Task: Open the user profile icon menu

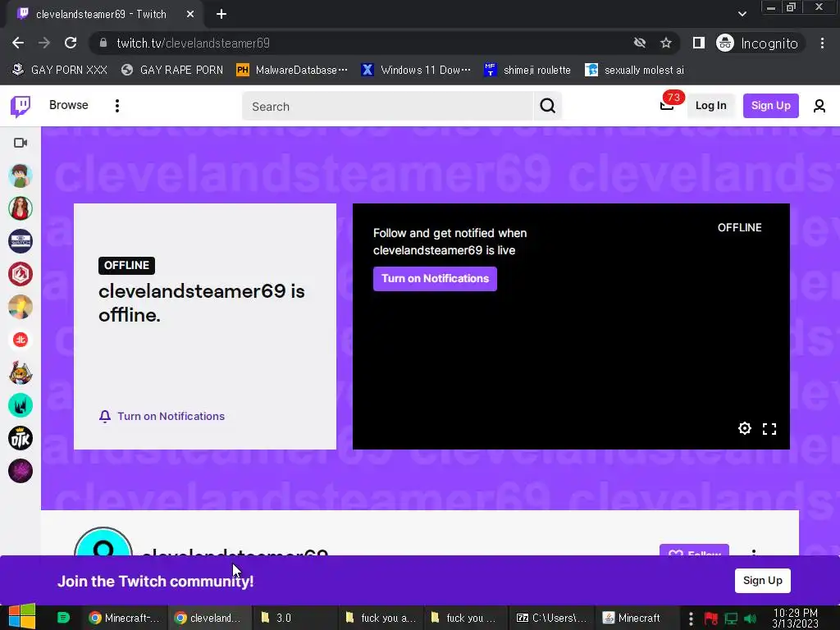Action: tap(819, 106)
